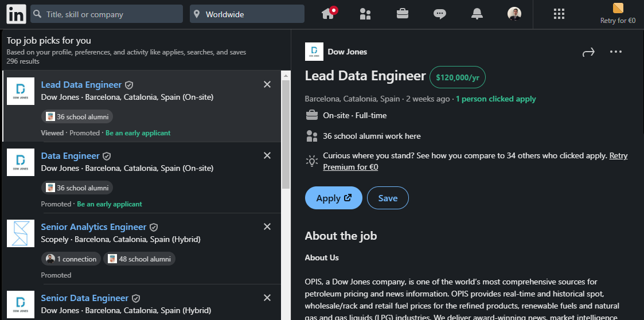Click the location pin icon in Worldwide field
Screen dimensions: 644x320
point(197,14)
